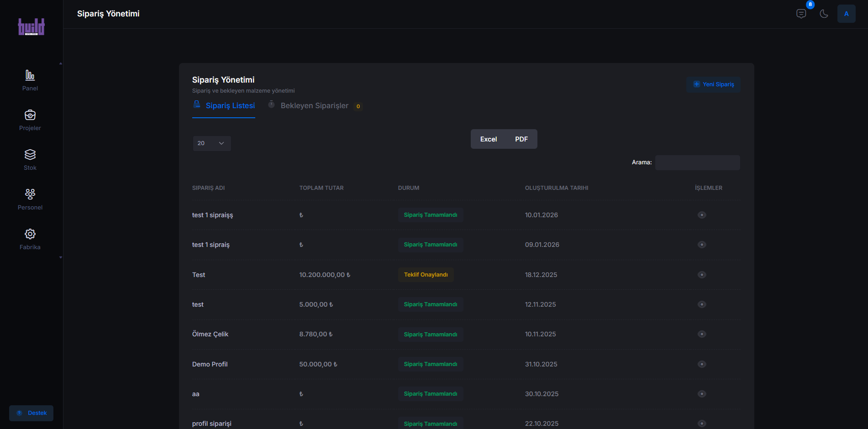Open the messages notification icon
Viewport: 868px width, 429px height.
pos(801,14)
